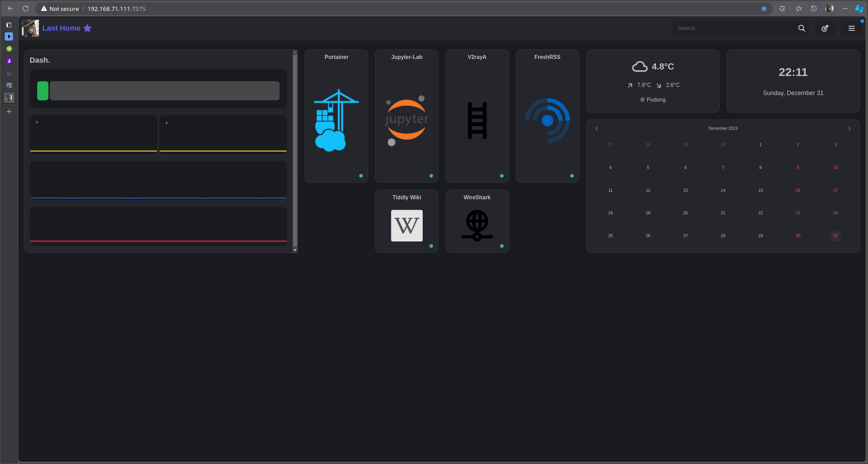Screen dimensions: 868x464
Task: Click WireShark green status dot
Action: click(502, 246)
